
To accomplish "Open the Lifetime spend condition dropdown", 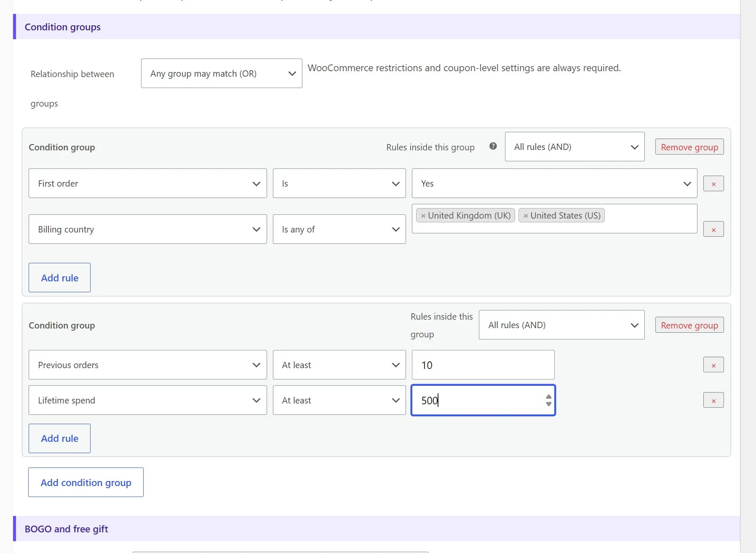I will [148, 400].
